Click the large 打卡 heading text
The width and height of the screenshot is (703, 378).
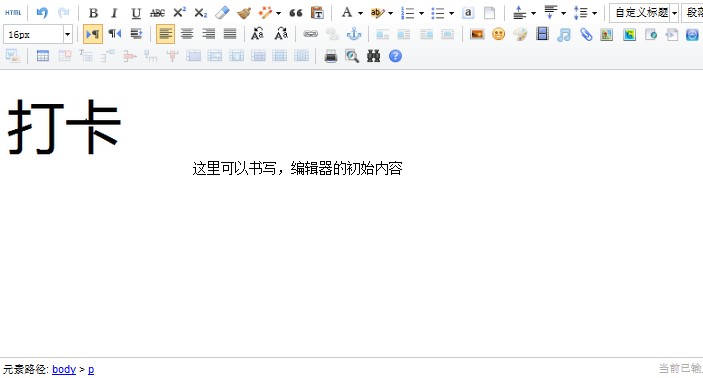coord(64,127)
